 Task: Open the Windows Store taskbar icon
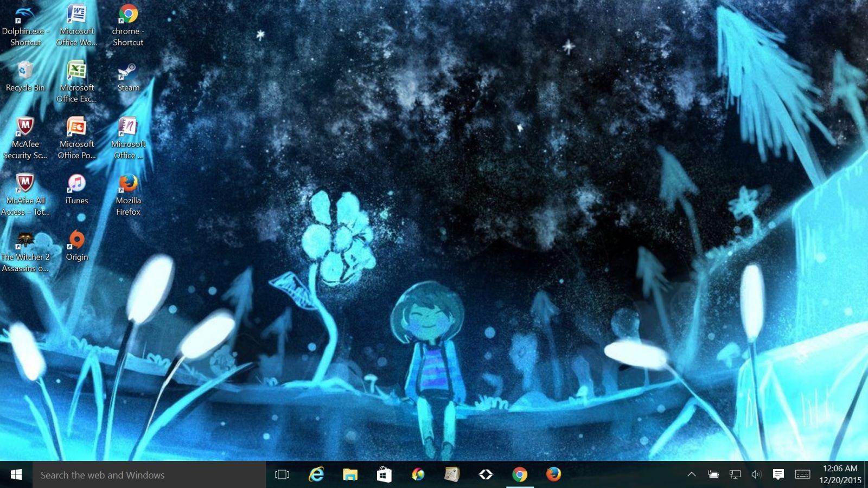[384, 474]
